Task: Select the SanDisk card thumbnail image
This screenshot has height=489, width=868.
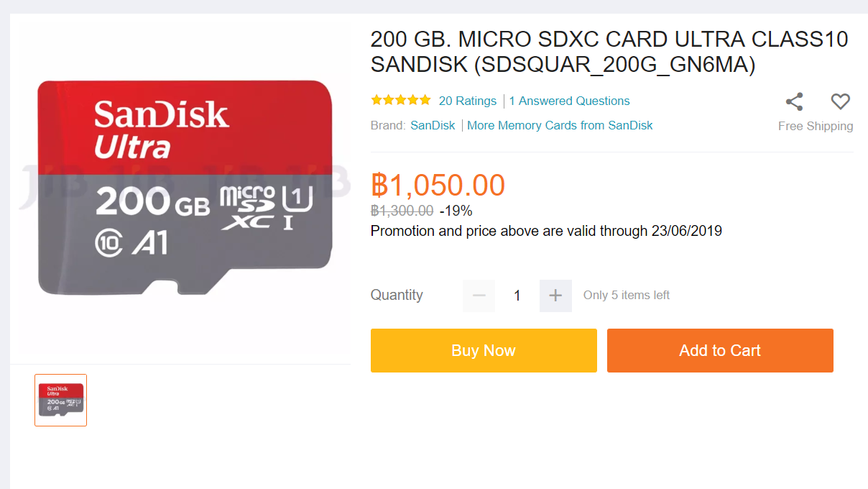Action: click(61, 400)
